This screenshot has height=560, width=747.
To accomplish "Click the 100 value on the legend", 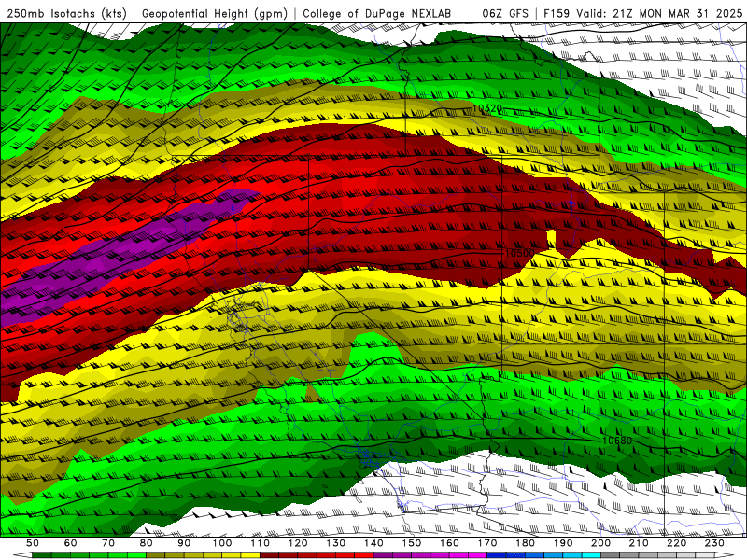I will pyautogui.click(x=222, y=543).
